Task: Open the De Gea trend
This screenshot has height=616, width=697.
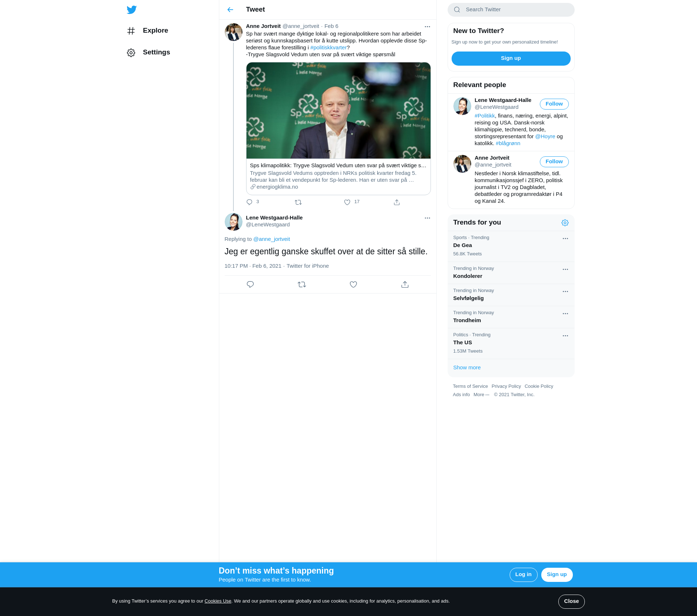Action: 511,246
